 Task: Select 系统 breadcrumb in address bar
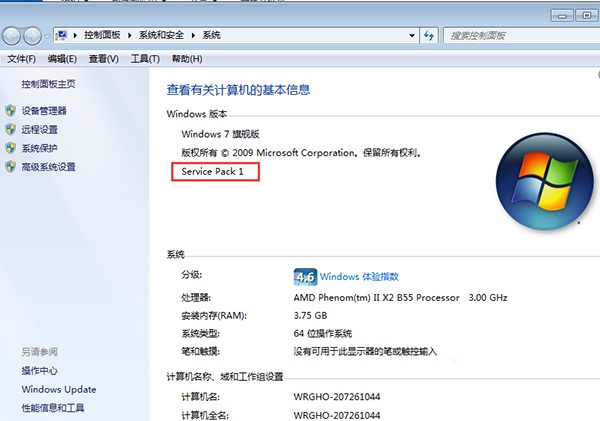pos(211,35)
